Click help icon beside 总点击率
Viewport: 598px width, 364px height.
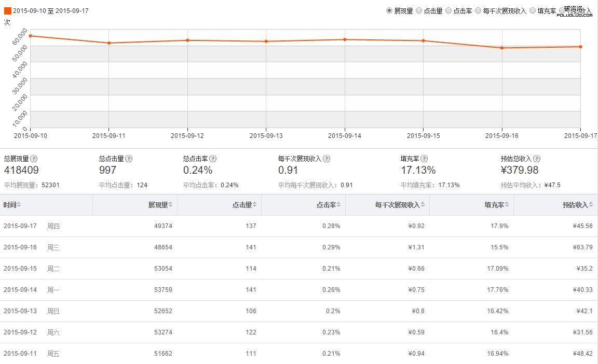(x=213, y=159)
